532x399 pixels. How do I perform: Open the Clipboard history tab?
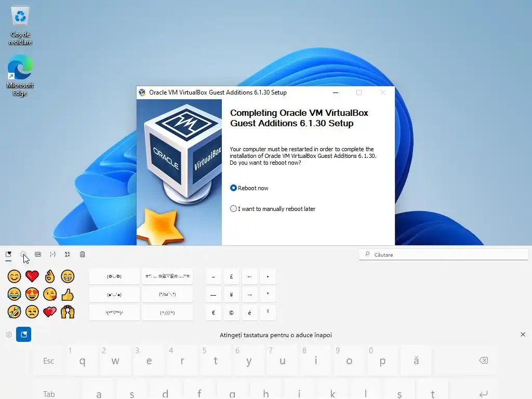pyautogui.click(x=83, y=255)
